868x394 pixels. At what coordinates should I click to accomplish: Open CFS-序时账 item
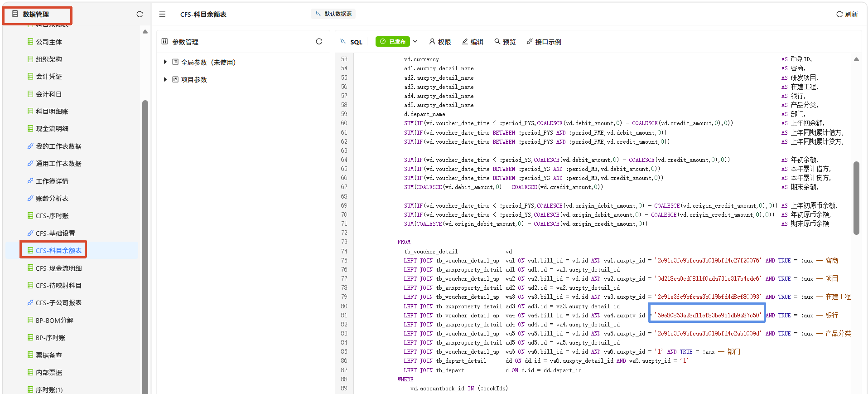pyautogui.click(x=52, y=216)
